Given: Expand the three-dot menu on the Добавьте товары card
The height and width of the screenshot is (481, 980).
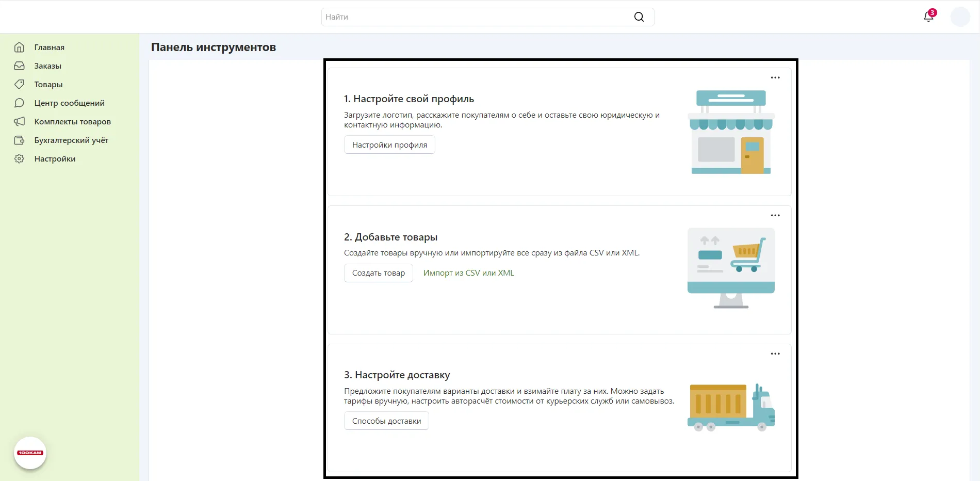Looking at the screenshot, I should point(775,216).
